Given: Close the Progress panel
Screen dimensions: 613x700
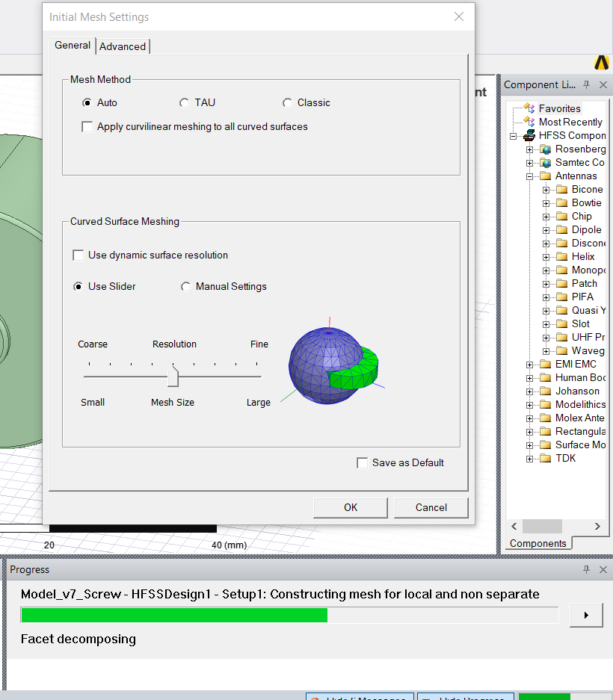Looking at the screenshot, I should (x=603, y=569).
